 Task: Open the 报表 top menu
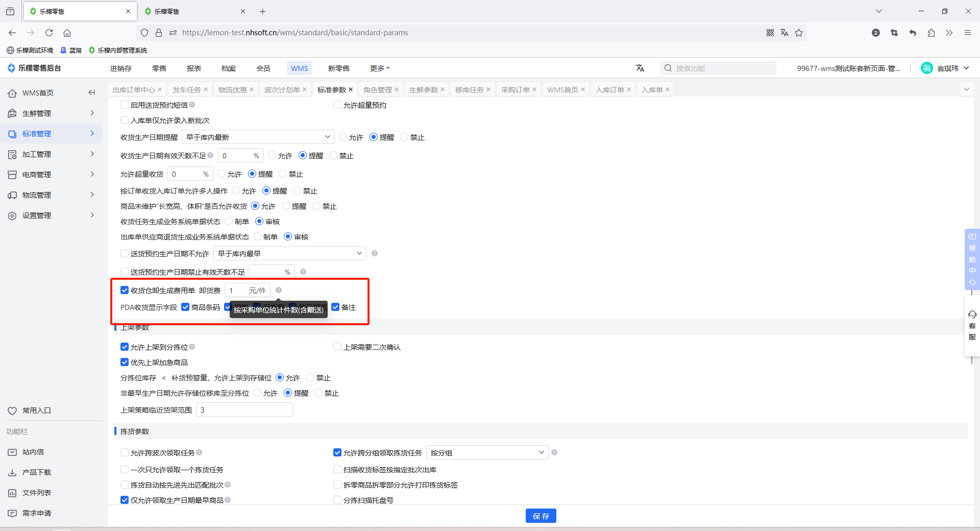(194, 68)
